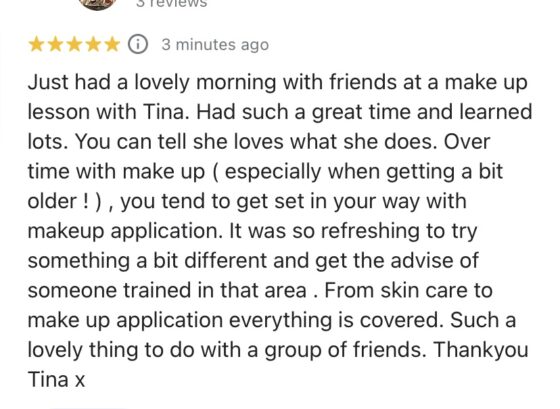Click the text "From skin care to"
This screenshot has width=560, height=409.
[409, 290]
